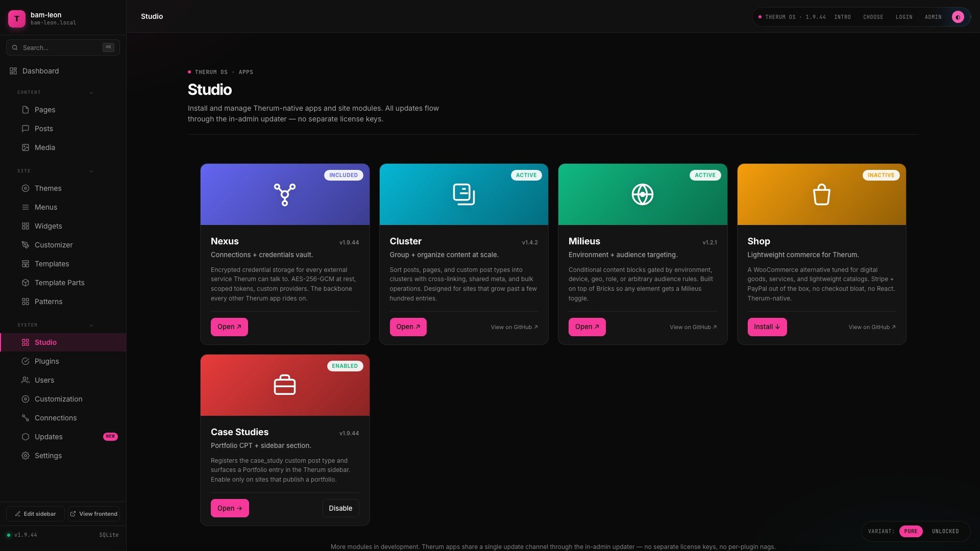Viewport: 980px width, 551px height.
Task: Click the Posts speech bubble icon
Action: click(26, 129)
